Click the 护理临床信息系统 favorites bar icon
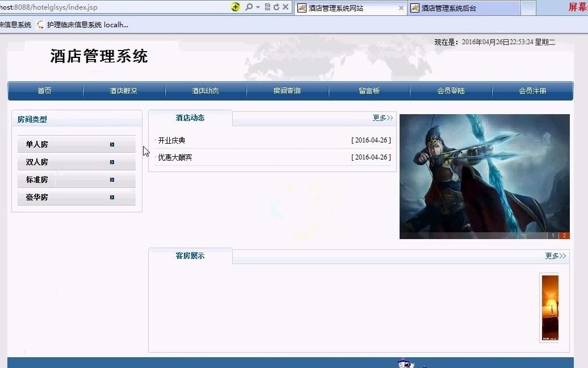 pos(40,24)
